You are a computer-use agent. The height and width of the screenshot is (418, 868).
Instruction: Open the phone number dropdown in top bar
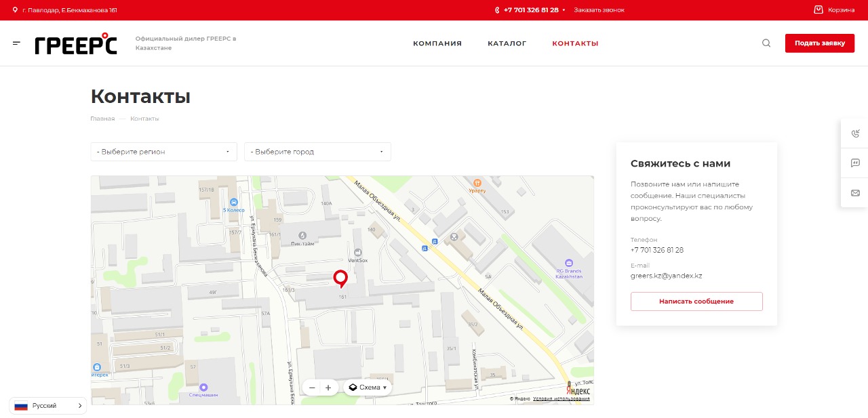coord(564,10)
